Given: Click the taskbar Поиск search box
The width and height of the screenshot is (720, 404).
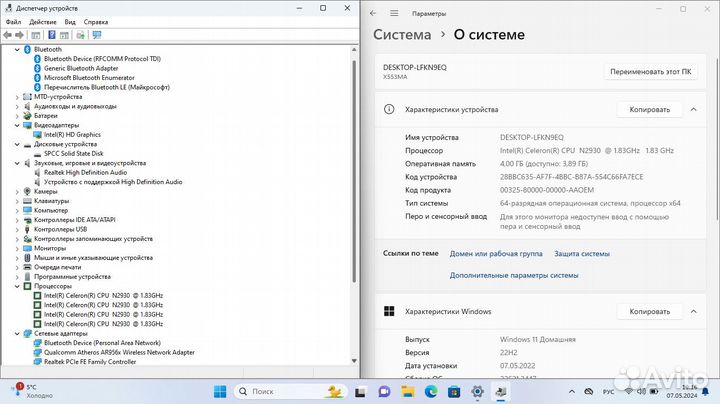Looking at the screenshot, I should pyautogui.click(x=290, y=392).
